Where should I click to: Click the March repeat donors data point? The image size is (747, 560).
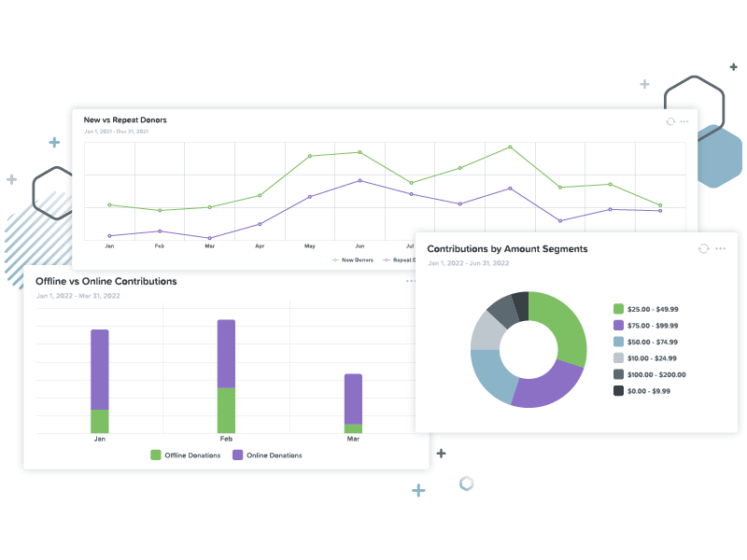[x=209, y=238]
